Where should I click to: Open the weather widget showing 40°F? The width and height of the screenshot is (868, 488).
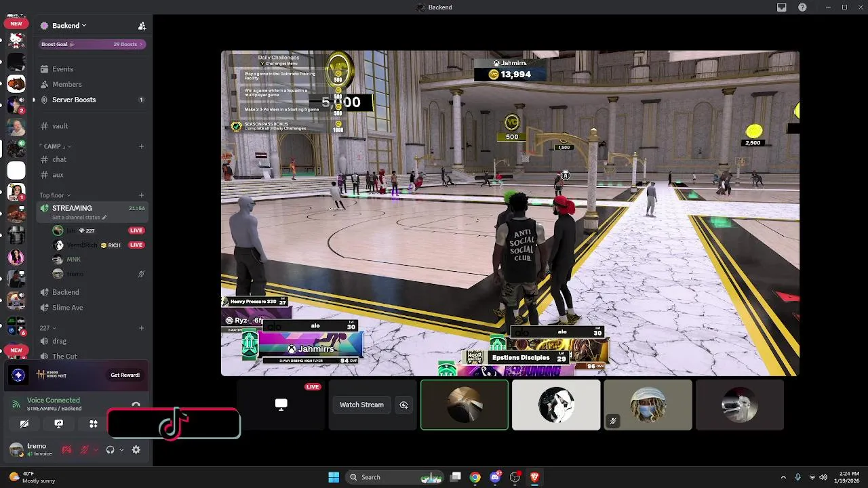(x=32, y=477)
